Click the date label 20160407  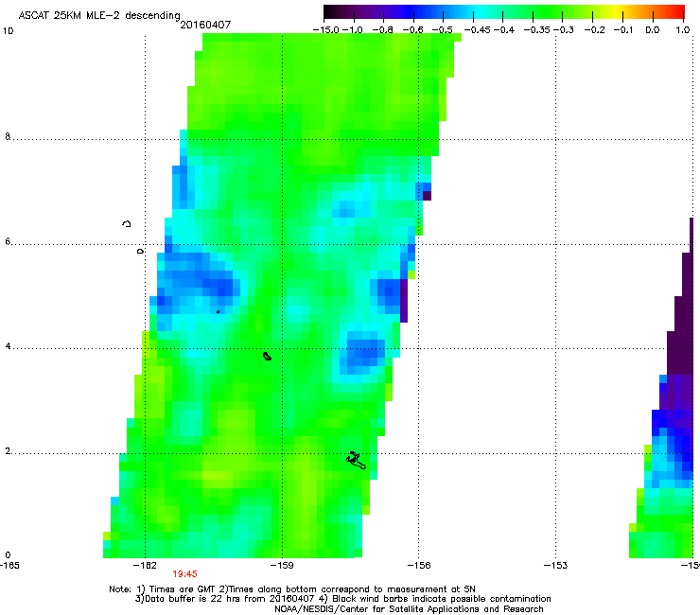[x=205, y=25]
